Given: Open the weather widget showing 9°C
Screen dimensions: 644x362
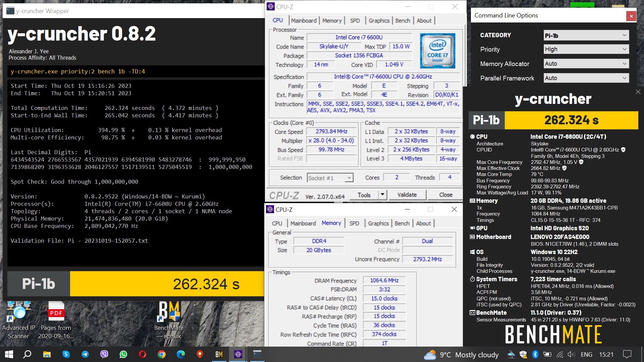Looking at the screenshot, I should 461,355.
